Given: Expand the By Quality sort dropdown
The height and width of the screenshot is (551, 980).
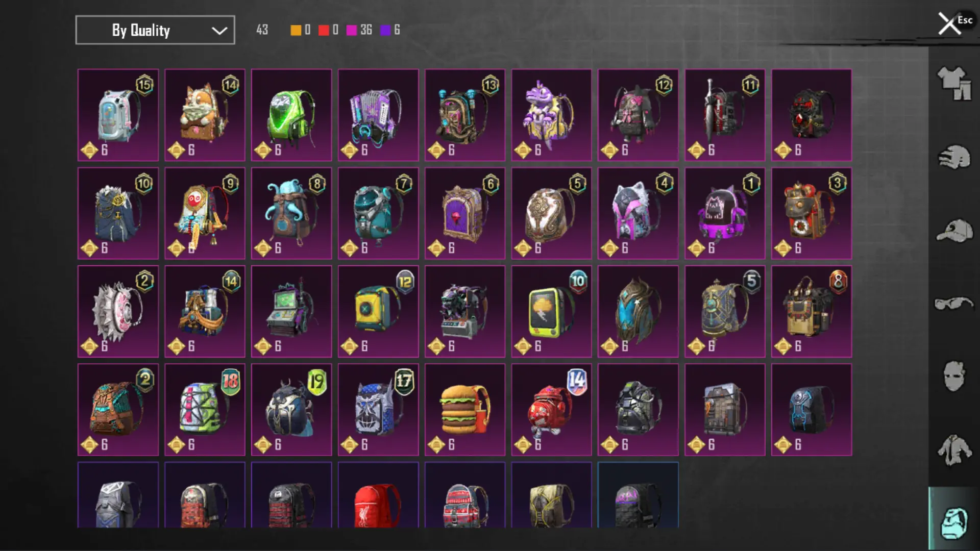Looking at the screenshot, I should point(155,30).
